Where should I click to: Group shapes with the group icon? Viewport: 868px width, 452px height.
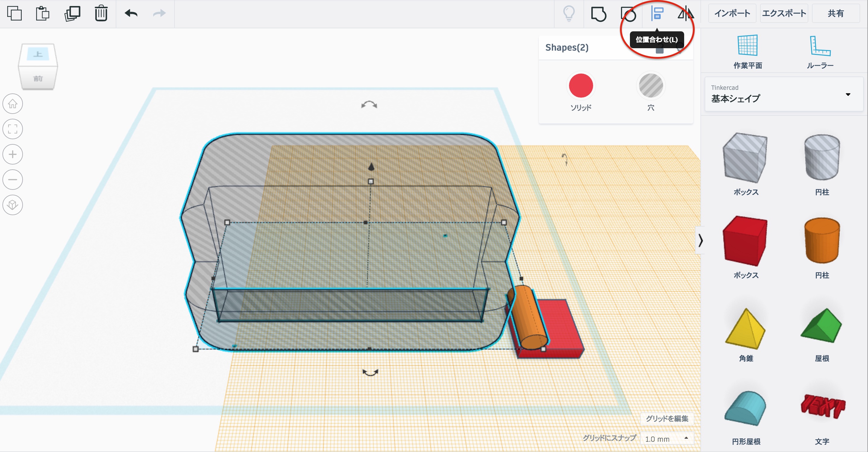(599, 14)
